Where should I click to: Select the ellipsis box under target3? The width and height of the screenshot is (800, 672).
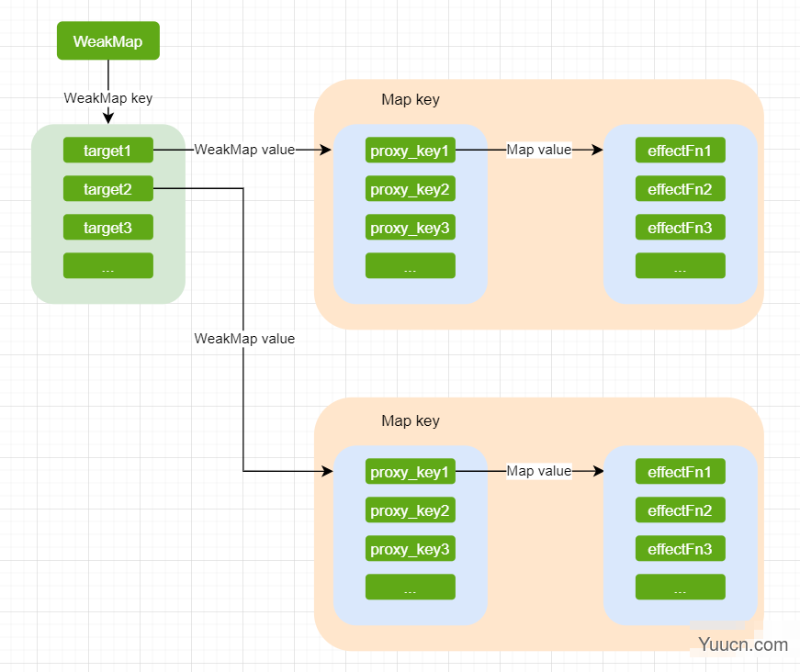pyautogui.click(x=107, y=266)
